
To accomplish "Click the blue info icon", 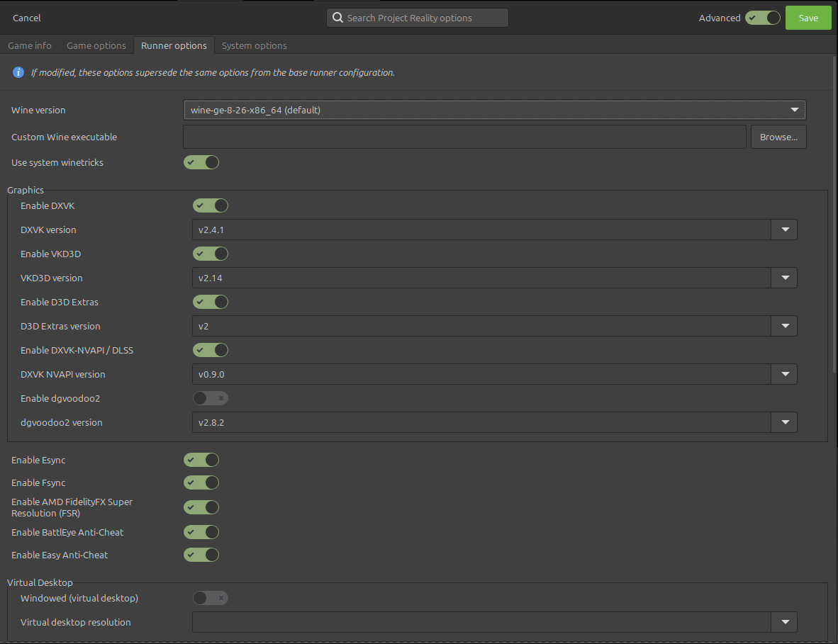I will coord(18,72).
